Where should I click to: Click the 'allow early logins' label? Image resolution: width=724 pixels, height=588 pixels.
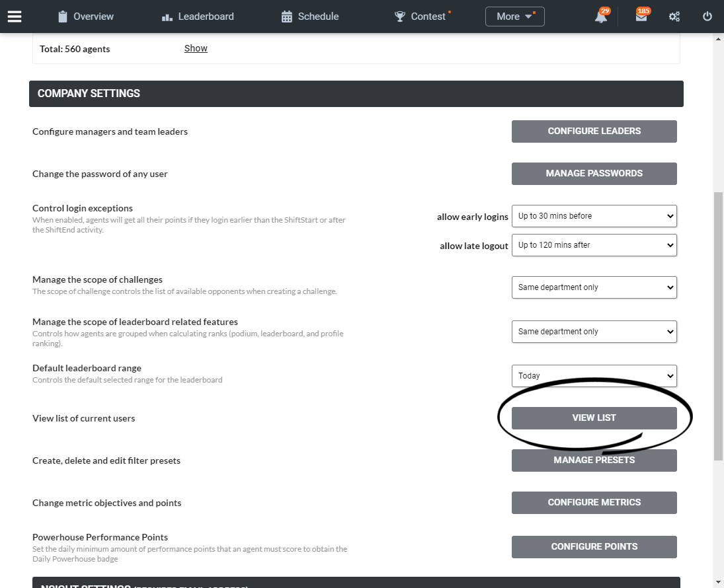(x=472, y=217)
